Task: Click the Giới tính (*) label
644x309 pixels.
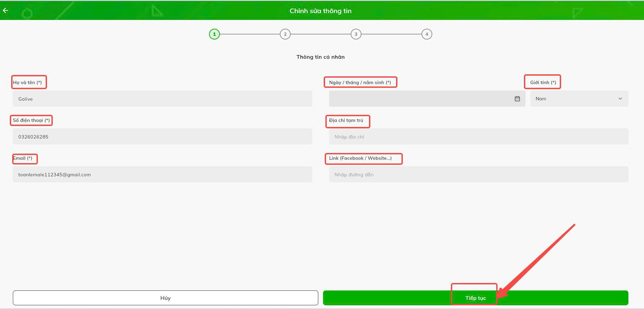Action: [543, 82]
